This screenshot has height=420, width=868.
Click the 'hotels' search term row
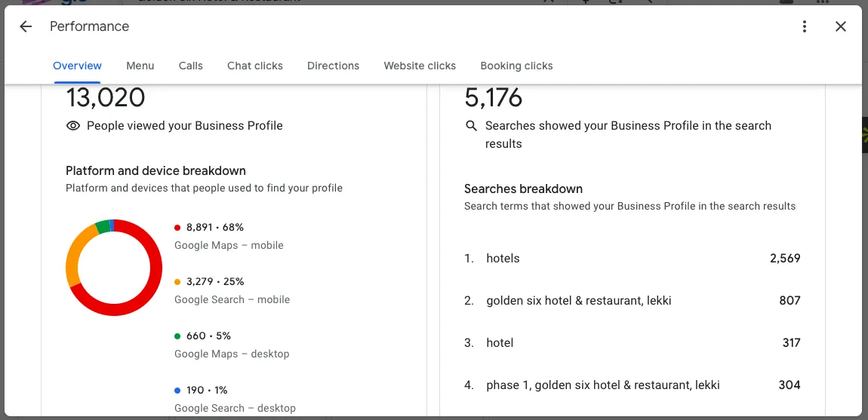pos(503,259)
